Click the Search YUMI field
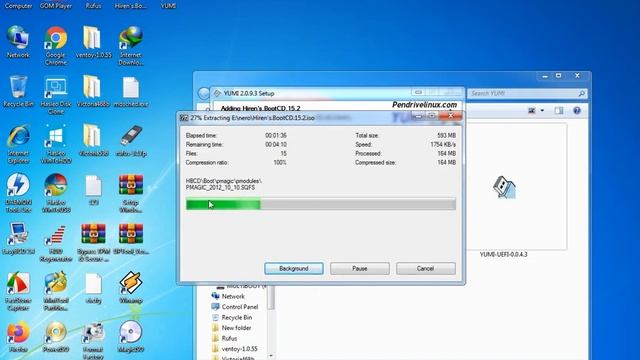The width and height of the screenshot is (640, 360). coord(527,93)
